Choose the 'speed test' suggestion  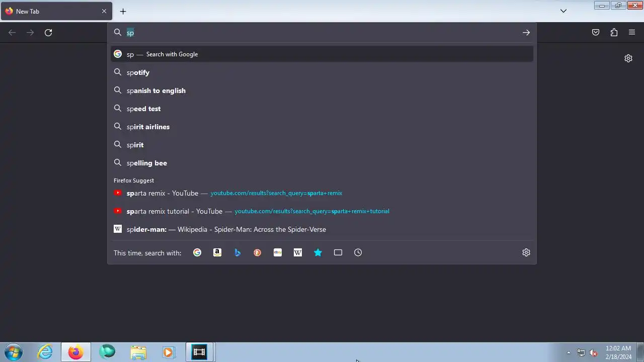point(322,109)
